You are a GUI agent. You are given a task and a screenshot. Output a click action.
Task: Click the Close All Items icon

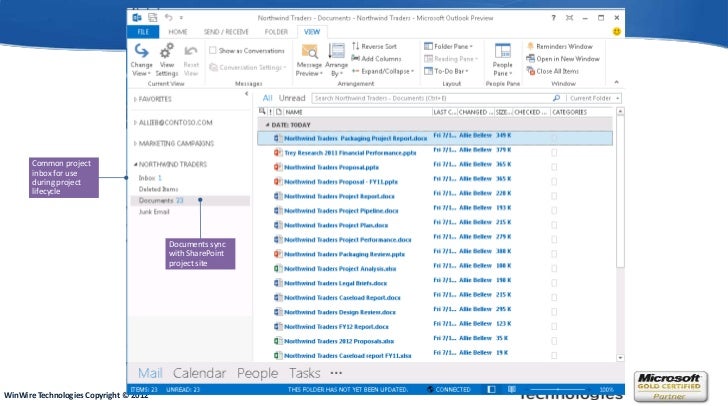531,71
